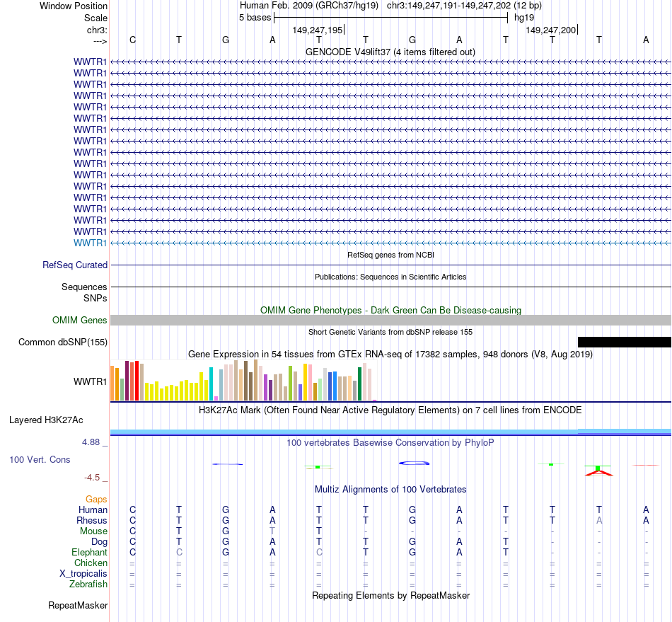Select the Elephant alignment row label
The width and height of the screenshot is (672, 622).
point(90,552)
